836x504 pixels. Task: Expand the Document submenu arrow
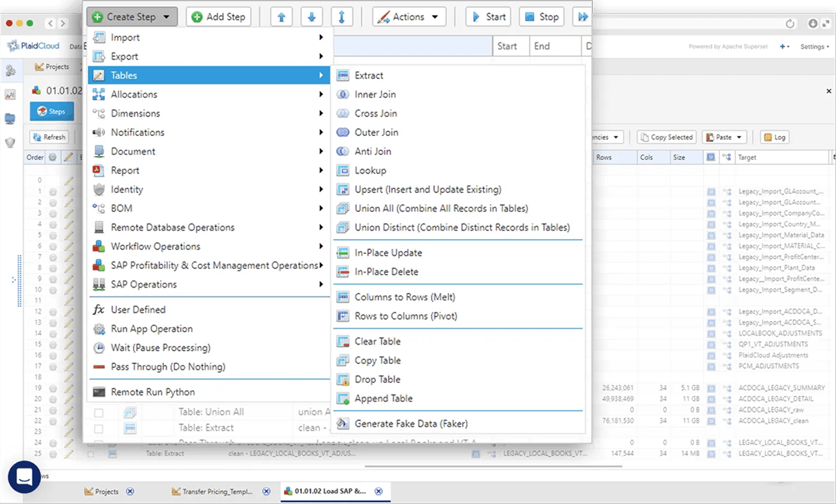click(321, 152)
